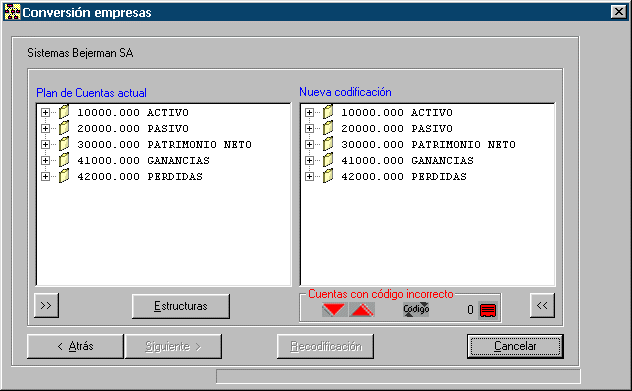Image resolution: width=632 pixels, height=391 pixels.
Task: Select 20000.000 PASIVO text in current plan
Action: pos(133,129)
